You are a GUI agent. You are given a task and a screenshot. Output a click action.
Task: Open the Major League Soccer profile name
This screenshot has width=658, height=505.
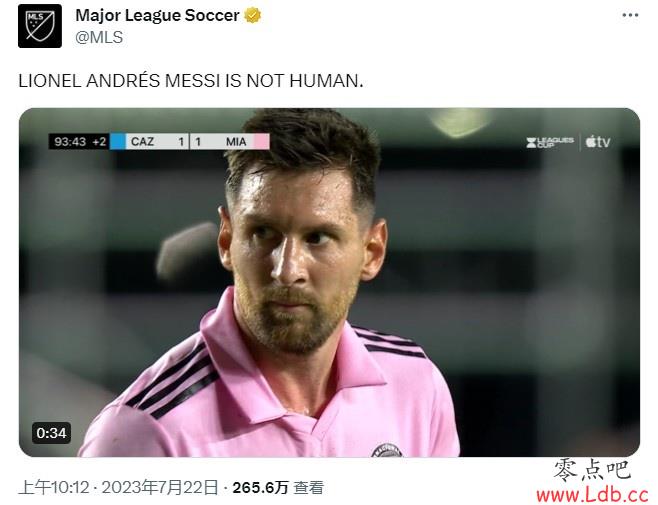tap(157, 16)
